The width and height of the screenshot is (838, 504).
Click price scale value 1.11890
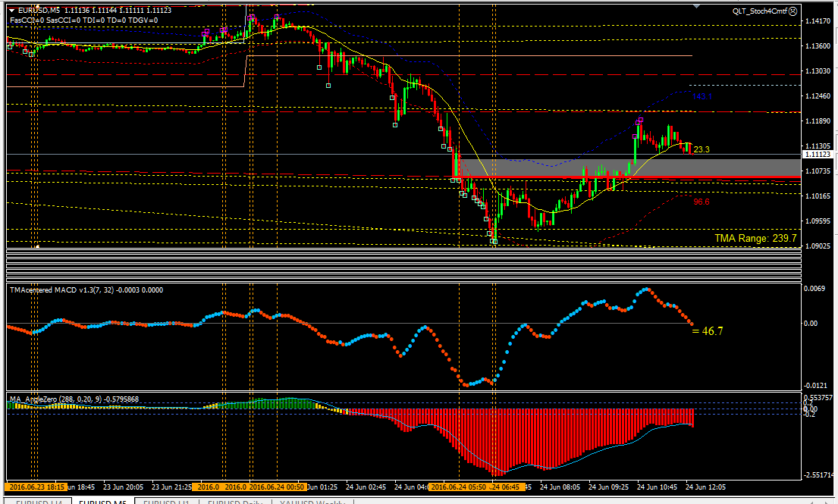click(x=818, y=121)
